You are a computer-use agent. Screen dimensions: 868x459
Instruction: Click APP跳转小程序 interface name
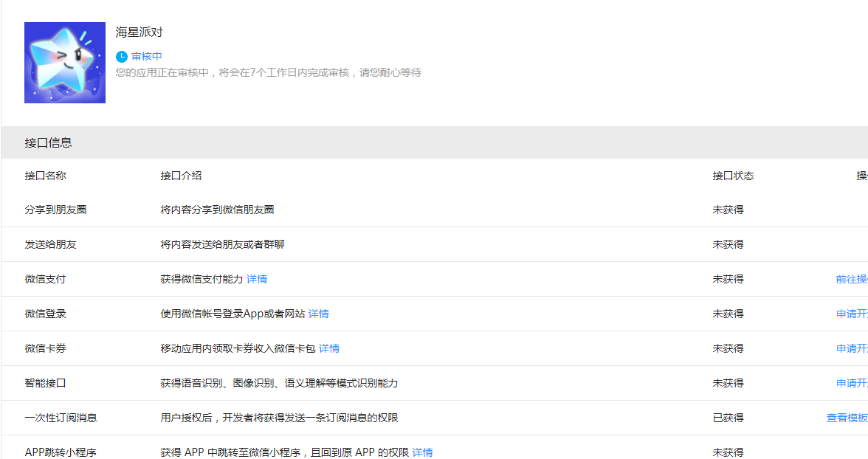[61, 452]
